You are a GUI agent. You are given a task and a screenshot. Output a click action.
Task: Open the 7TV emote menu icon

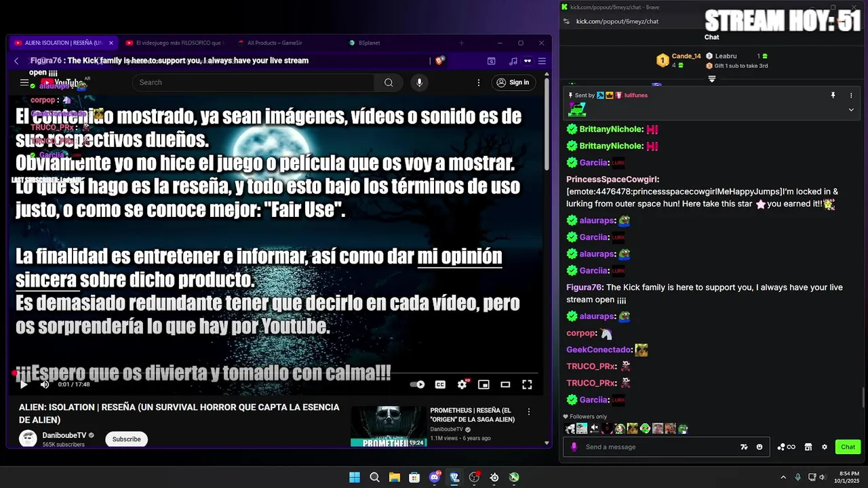(744, 447)
